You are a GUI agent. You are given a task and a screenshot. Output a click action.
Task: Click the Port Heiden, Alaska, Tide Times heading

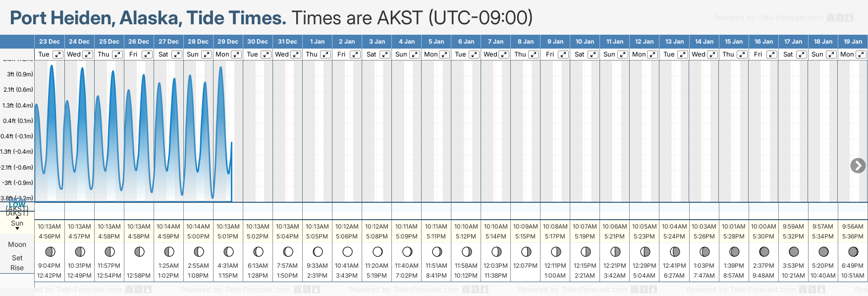coord(148,18)
